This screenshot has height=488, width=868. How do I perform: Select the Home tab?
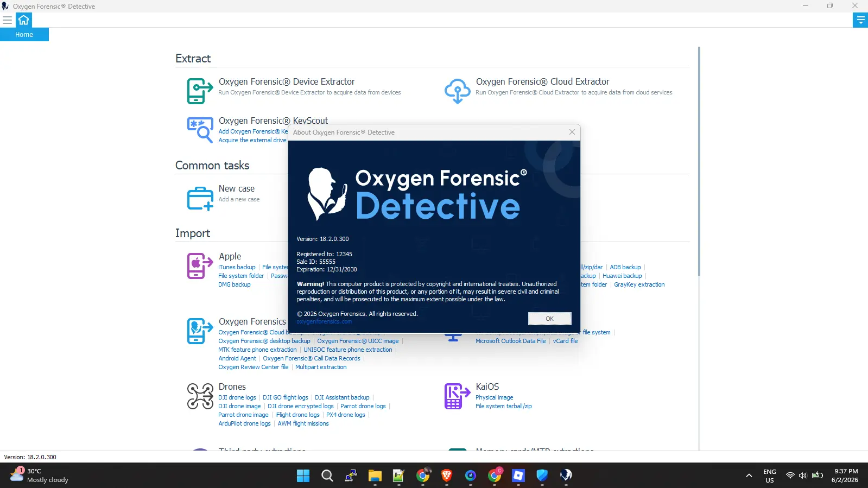[24, 34]
